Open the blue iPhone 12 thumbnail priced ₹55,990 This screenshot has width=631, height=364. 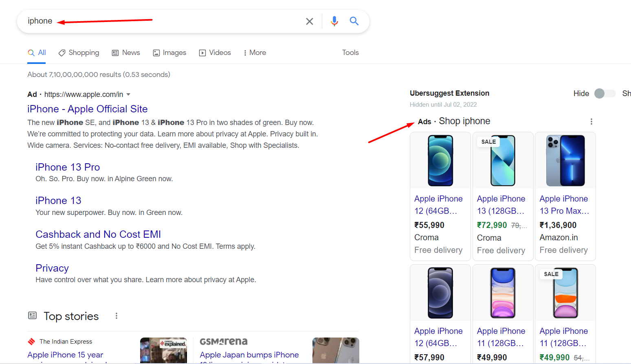click(440, 161)
